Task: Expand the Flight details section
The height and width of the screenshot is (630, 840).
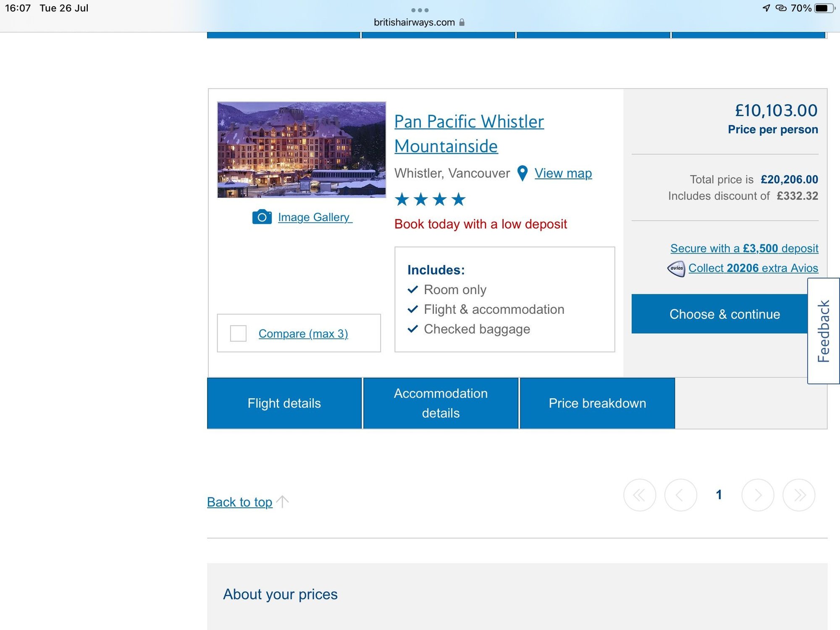Action: (284, 403)
